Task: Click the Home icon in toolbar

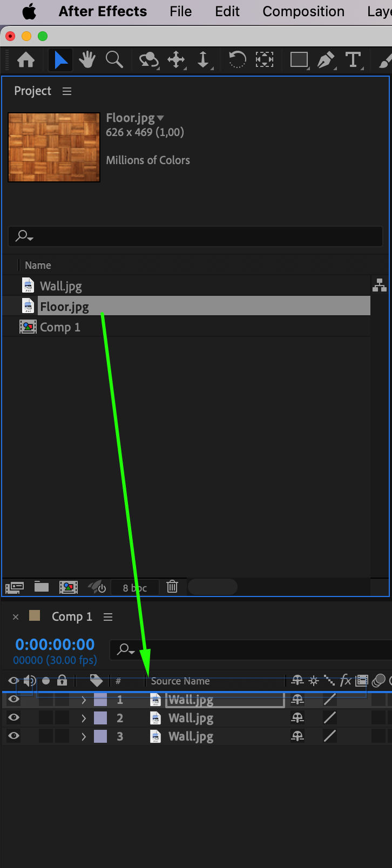Action: (x=26, y=59)
